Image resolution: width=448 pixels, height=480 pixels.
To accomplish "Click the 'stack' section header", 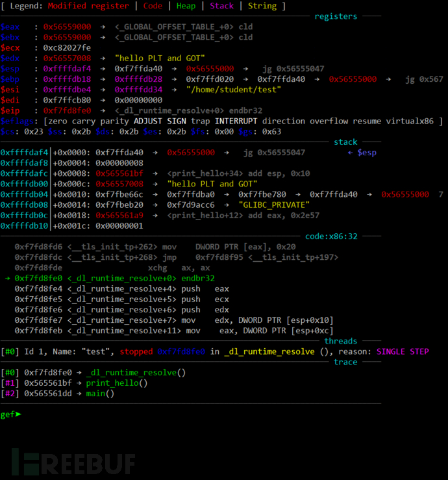I will (x=345, y=142).
